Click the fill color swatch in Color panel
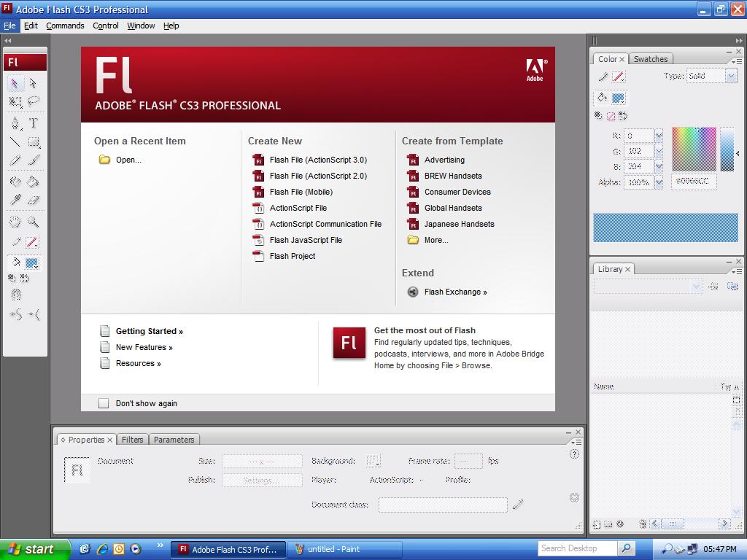Screen dimensions: 747x560 pos(618,98)
